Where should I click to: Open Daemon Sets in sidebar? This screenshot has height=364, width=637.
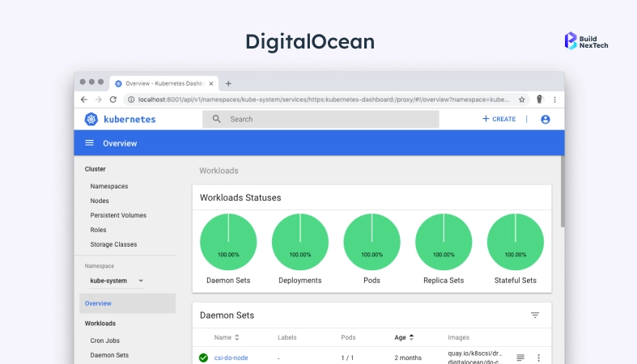(x=109, y=355)
